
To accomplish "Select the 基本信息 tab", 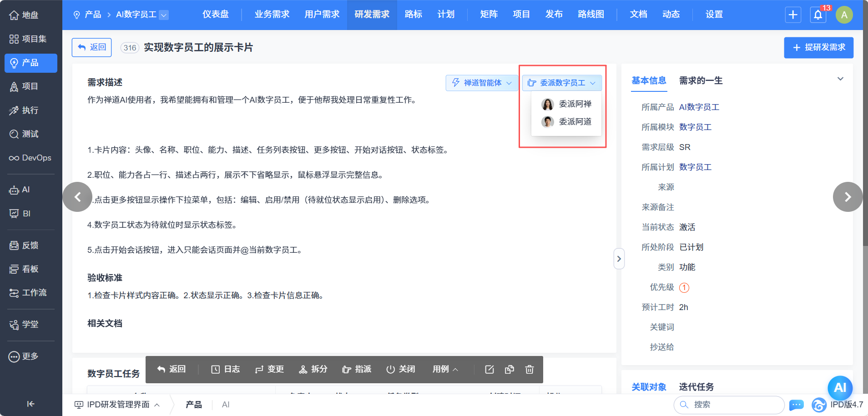I will (x=649, y=81).
